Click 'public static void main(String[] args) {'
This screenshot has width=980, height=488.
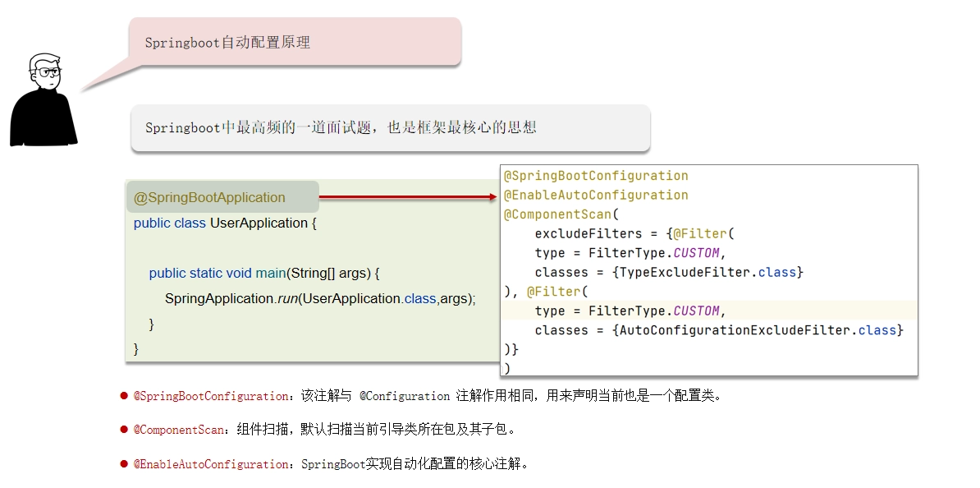pos(264,274)
